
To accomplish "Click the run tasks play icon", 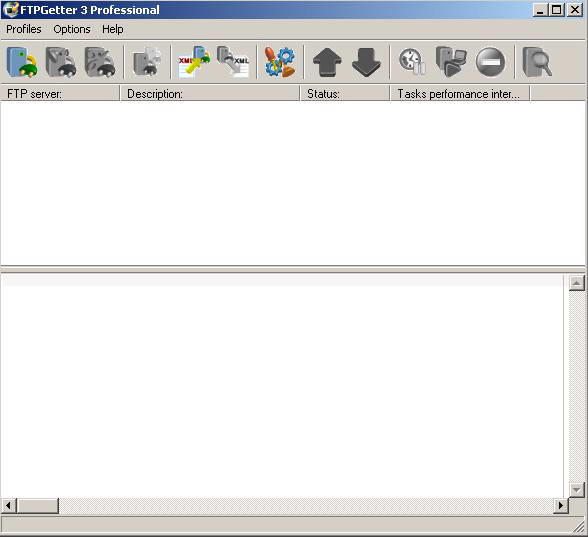I will pos(451,62).
